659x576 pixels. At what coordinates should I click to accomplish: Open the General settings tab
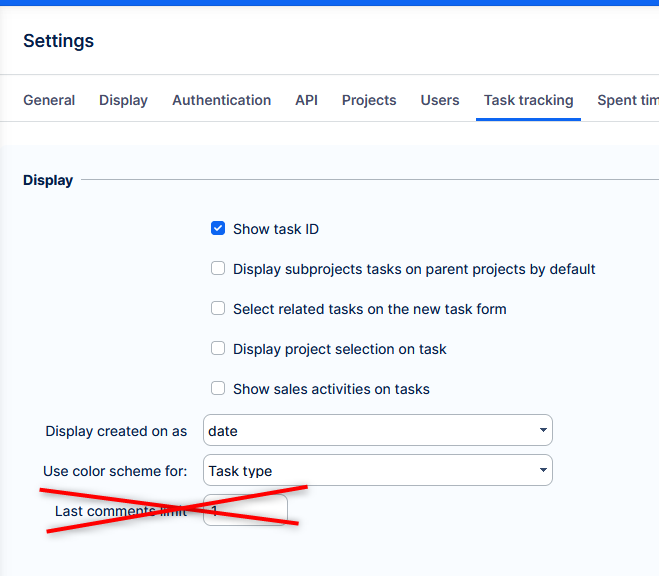[49, 100]
